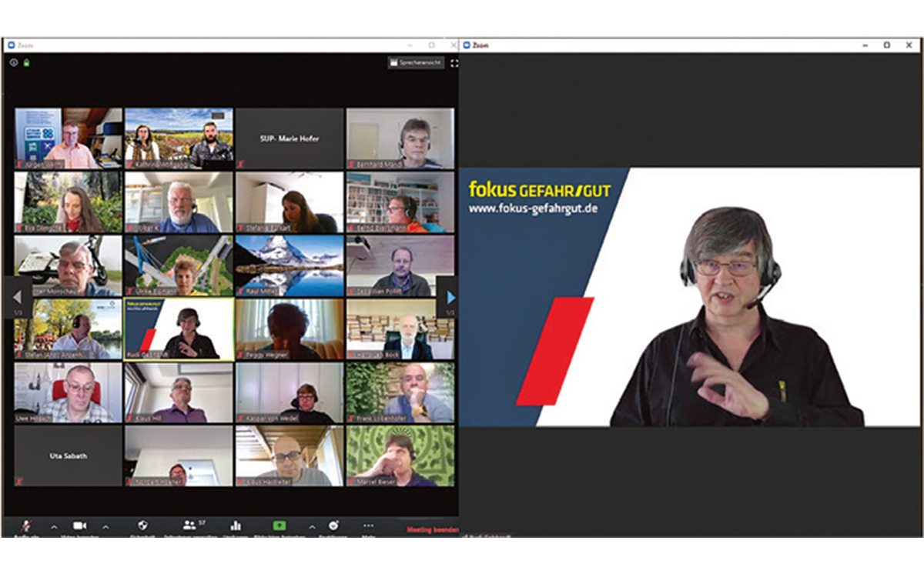This screenshot has height=574, width=924.
Task: Switch to Sprecheransicht view
Action: pos(416,63)
